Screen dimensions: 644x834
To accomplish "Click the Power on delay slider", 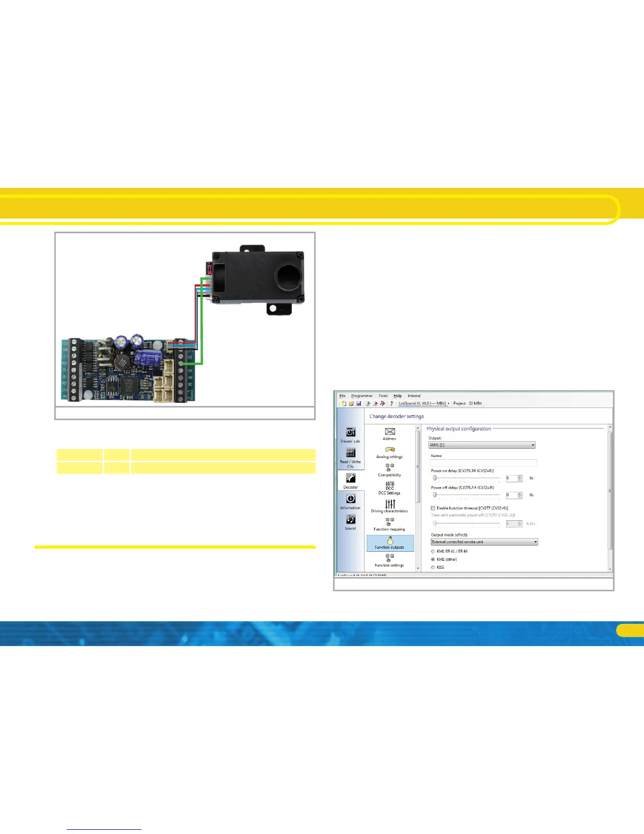I will (467, 479).
